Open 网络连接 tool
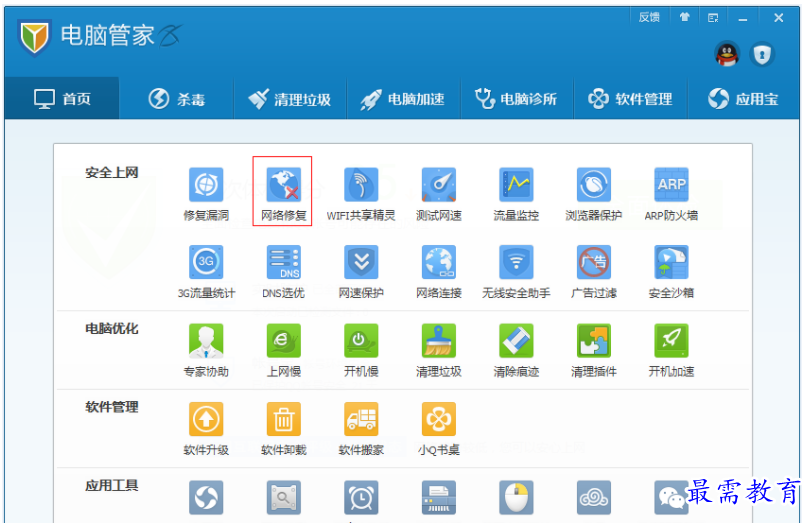The image size is (809, 523). tap(439, 272)
